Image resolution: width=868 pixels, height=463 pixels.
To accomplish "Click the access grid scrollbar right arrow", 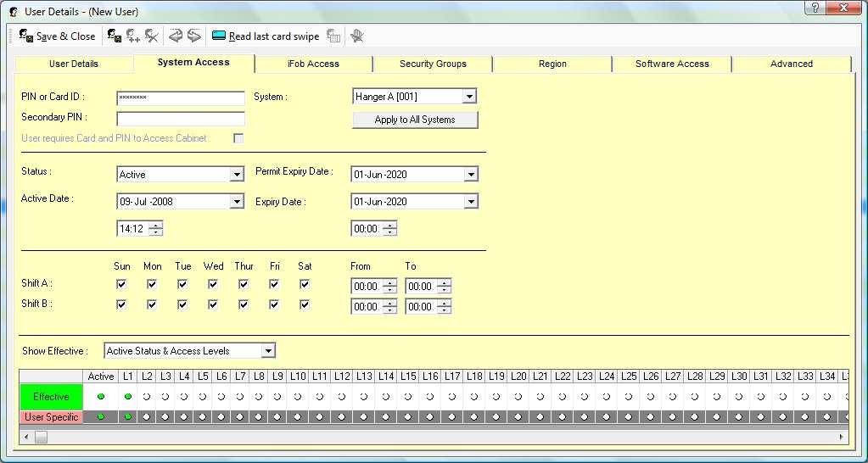I will point(842,437).
